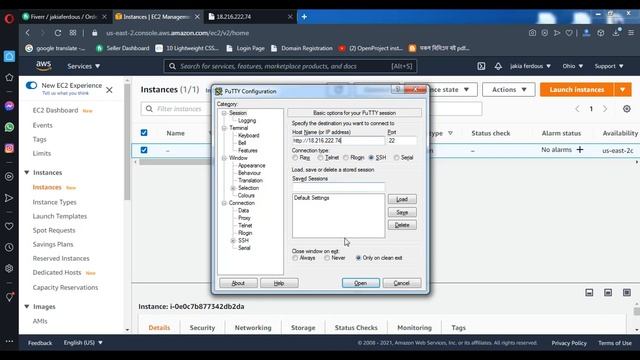Open Instagram from Opera sidebar
640x360 pixels.
click(9, 148)
